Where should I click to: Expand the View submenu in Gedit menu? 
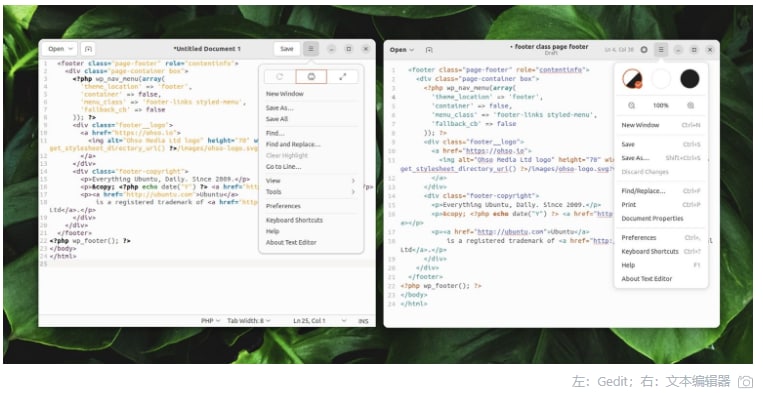click(310, 180)
